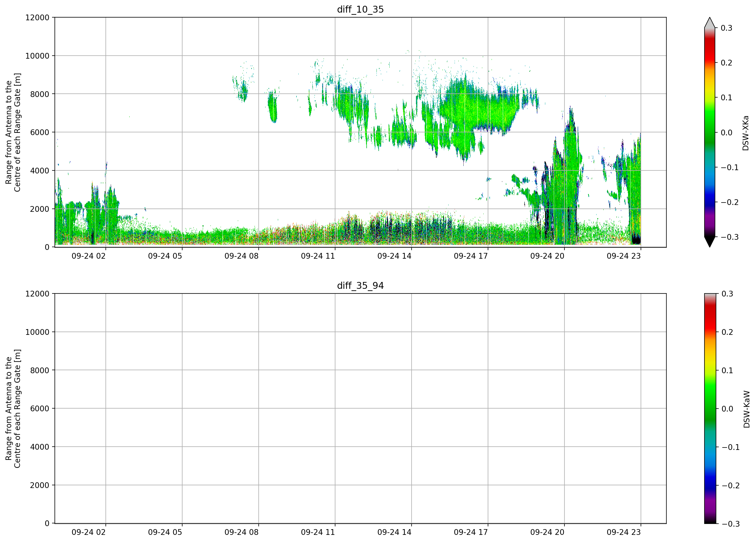Click the 0.1 tick on DSW-XKa colorbar
756x542 pixels.
coord(727,98)
